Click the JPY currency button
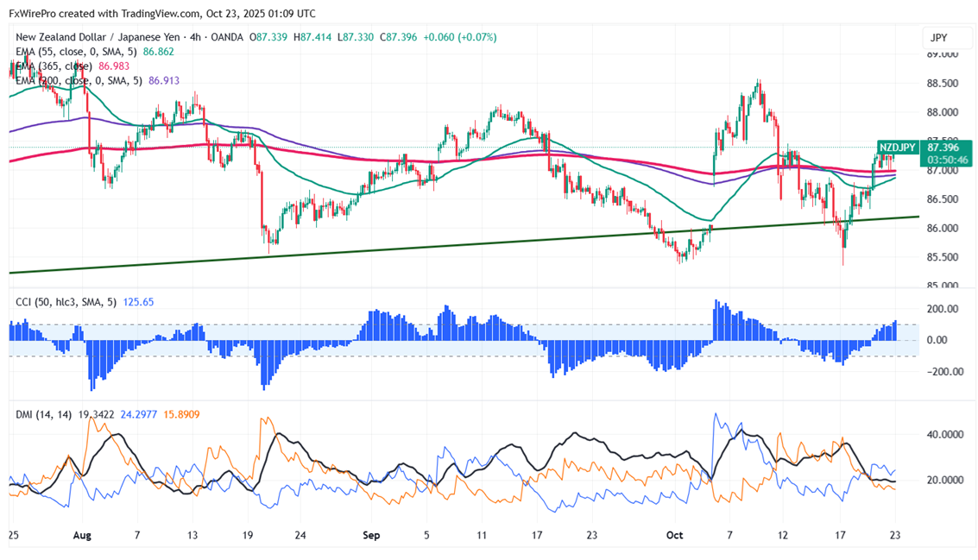Viewport: 978px width, 560px height. (947, 38)
